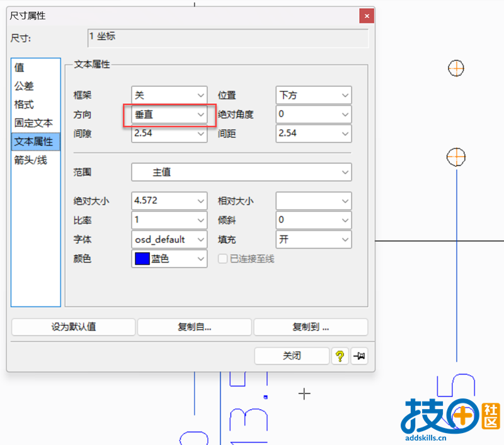Switch to the 箭头/线 tab

(x=30, y=160)
